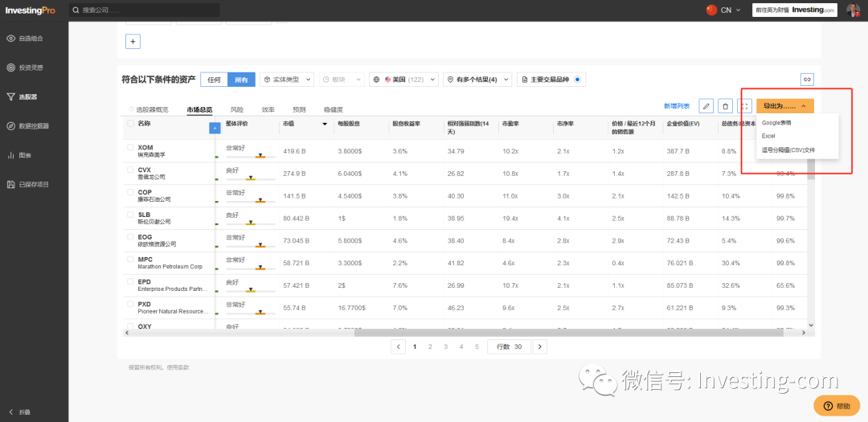
Task: Check the XOM row checkbox
Action: point(131,147)
